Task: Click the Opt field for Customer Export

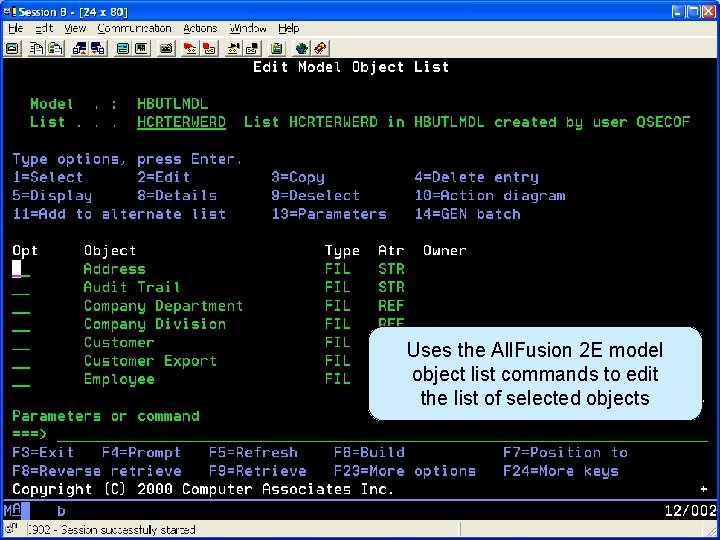Action: pyautogui.click(x=21, y=361)
